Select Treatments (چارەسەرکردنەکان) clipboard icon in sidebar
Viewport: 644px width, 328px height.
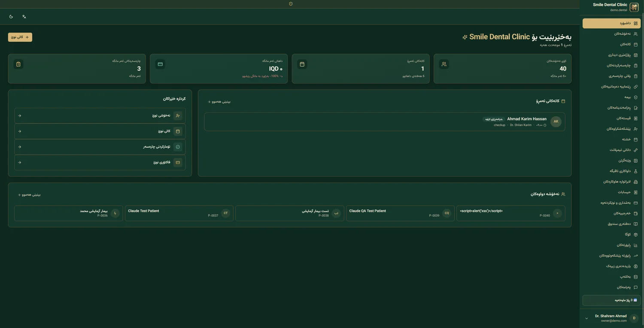[x=636, y=66]
